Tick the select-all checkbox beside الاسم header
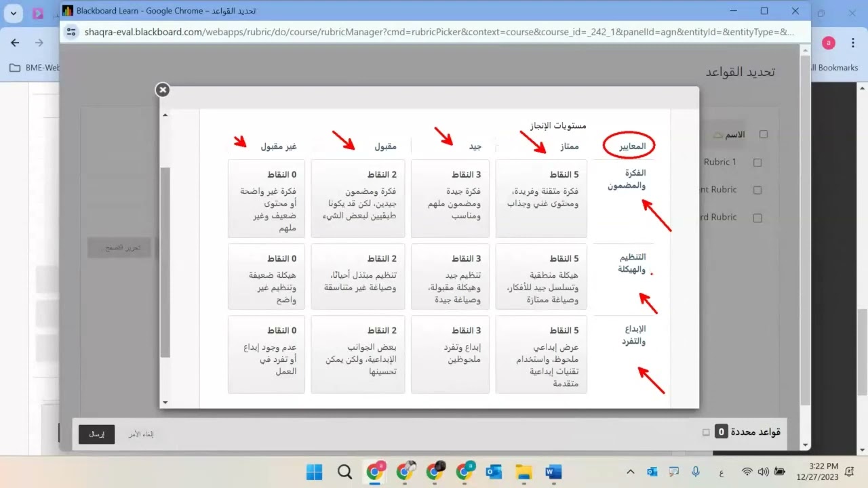This screenshot has width=868, height=488. (x=764, y=134)
